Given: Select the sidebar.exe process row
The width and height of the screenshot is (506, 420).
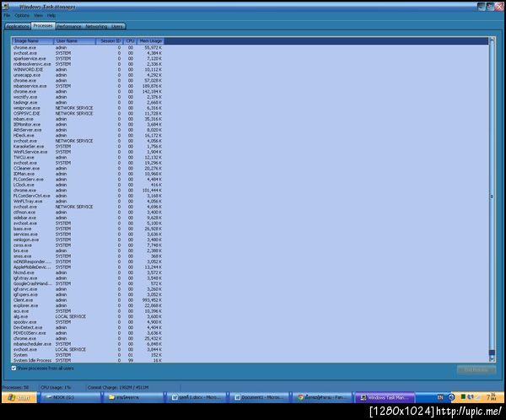Looking at the screenshot, I should pos(88,218).
